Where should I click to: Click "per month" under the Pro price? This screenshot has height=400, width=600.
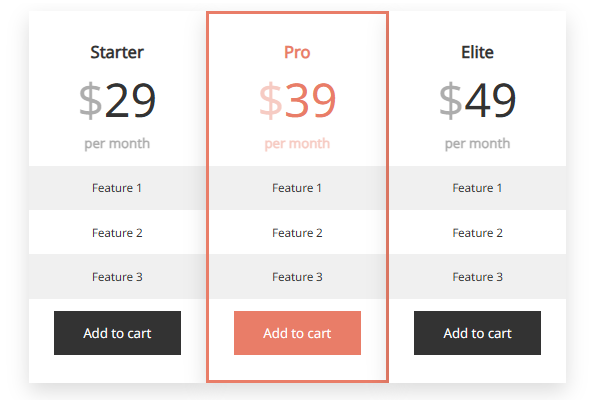pos(297,144)
